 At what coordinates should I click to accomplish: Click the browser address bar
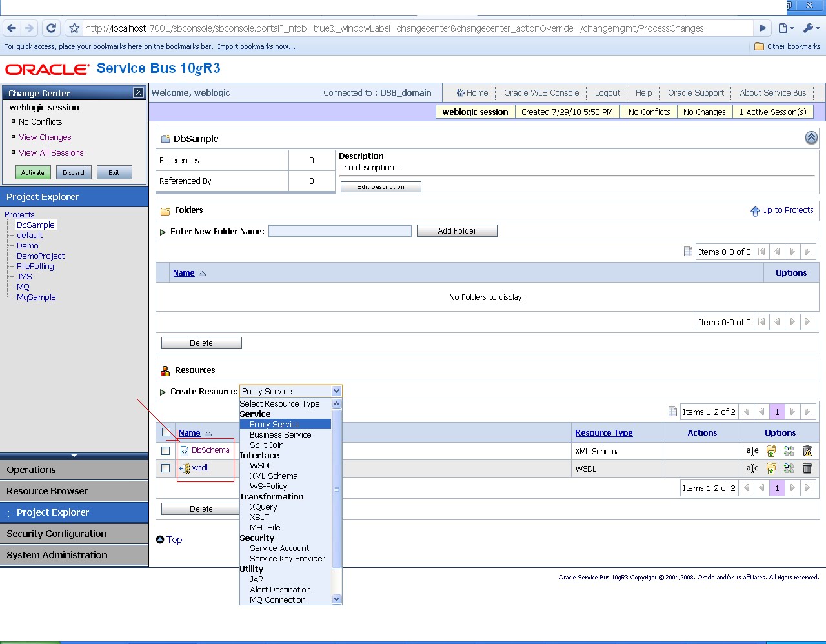pos(418,28)
